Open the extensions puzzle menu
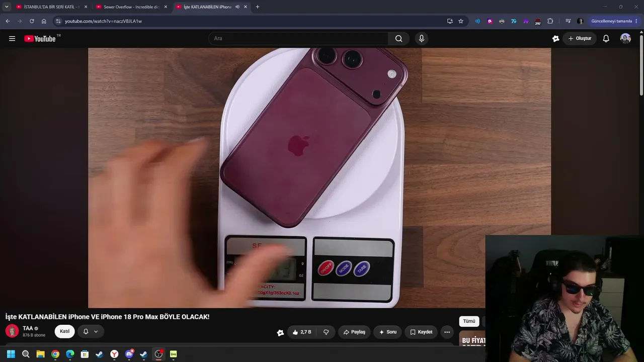Image resolution: width=644 pixels, height=362 pixels. coord(550,21)
